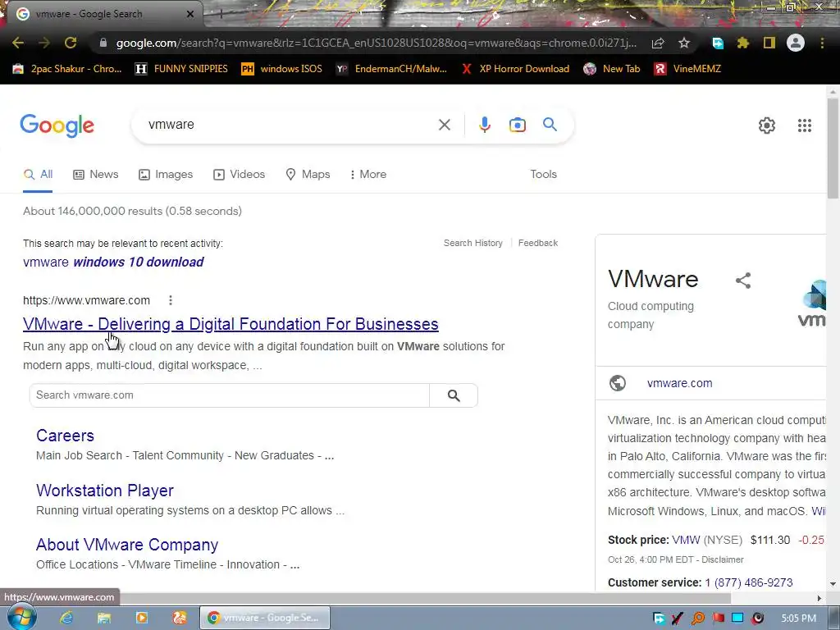Viewport: 840px width, 630px height.
Task: Open Chrome three-dot menu
Action: tap(822, 43)
